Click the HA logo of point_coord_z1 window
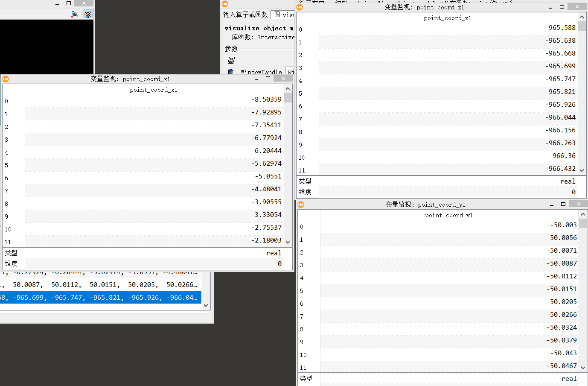The image size is (588, 386). pyautogui.click(x=300, y=7)
